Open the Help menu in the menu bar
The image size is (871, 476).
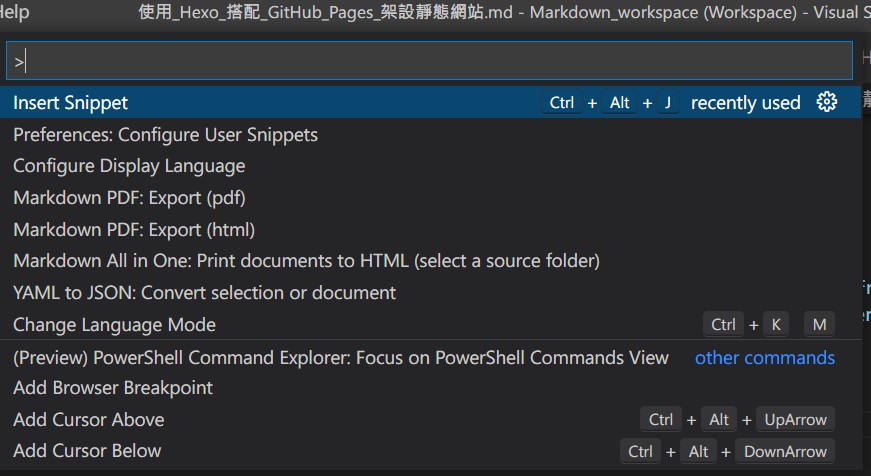[x=14, y=12]
